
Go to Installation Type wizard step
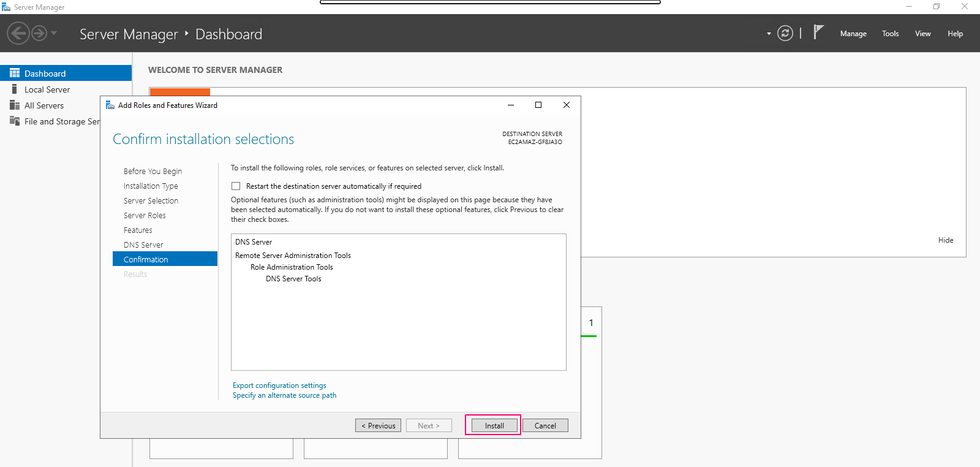pos(151,186)
